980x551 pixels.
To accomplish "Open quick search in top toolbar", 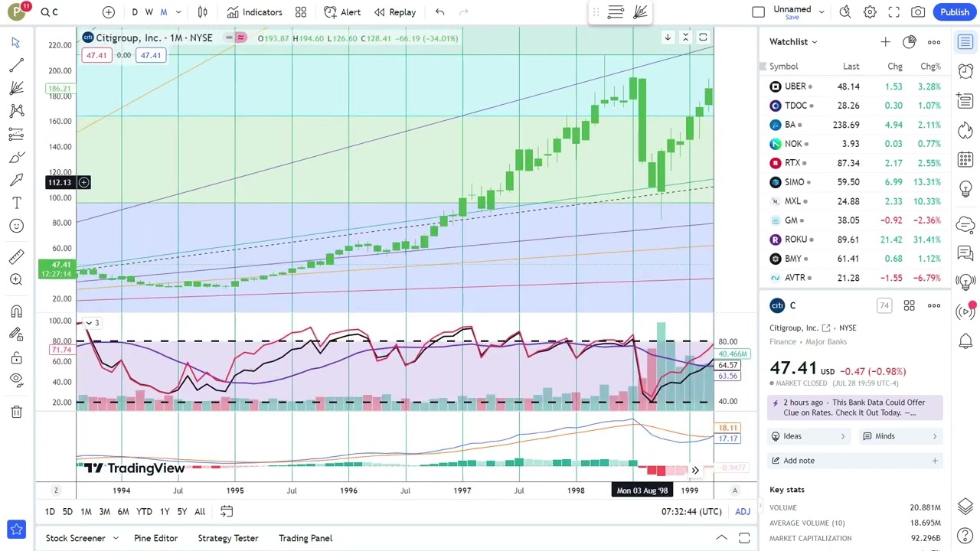I will (845, 12).
